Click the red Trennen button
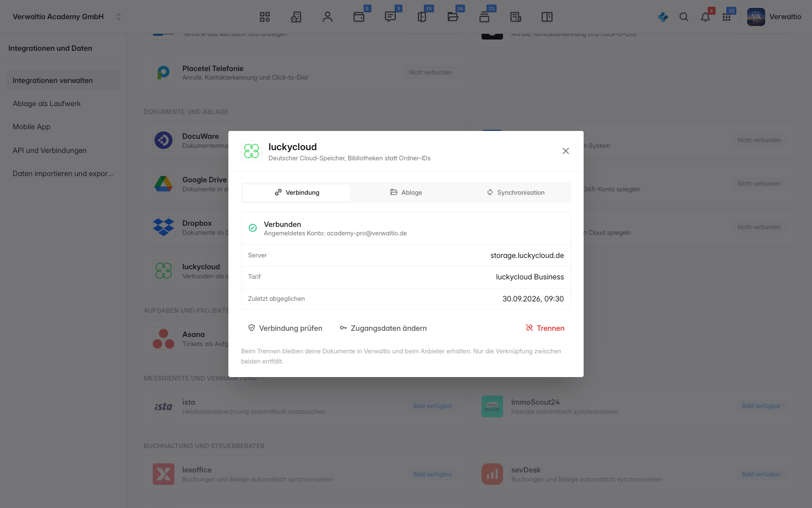The height and width of the screenshot is (508, 812). coord(545,328)
